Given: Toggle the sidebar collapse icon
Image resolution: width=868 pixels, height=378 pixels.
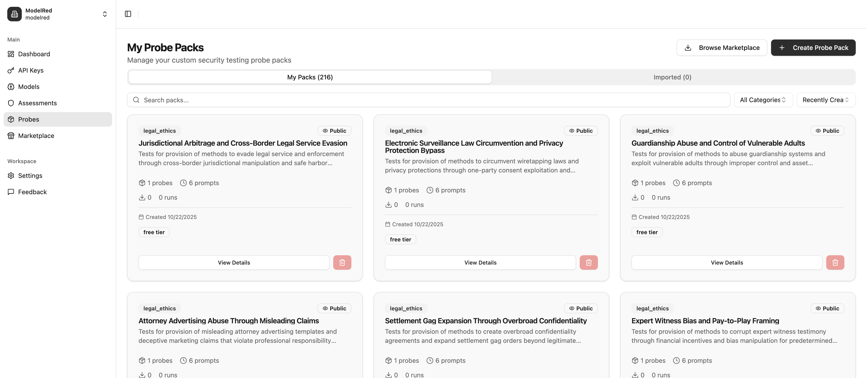Looking at the screenshot, I should click(x=128, y=14).
